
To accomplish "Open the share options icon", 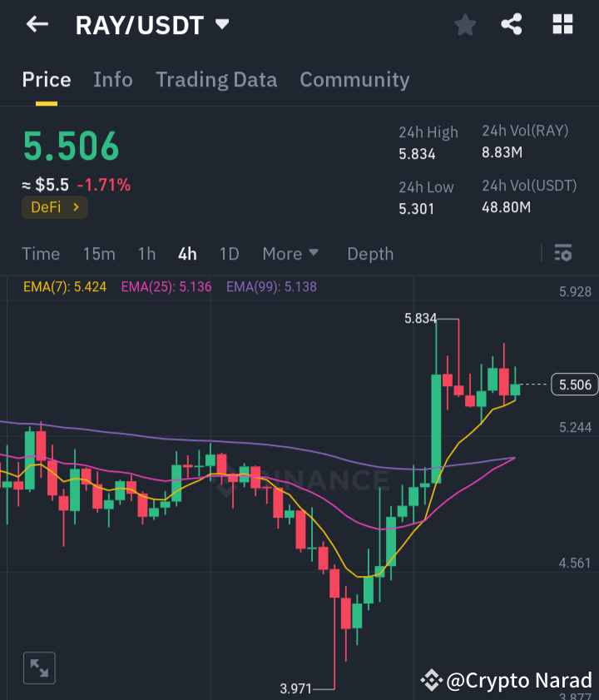I will pyautogui.click(x=512, y=24).
